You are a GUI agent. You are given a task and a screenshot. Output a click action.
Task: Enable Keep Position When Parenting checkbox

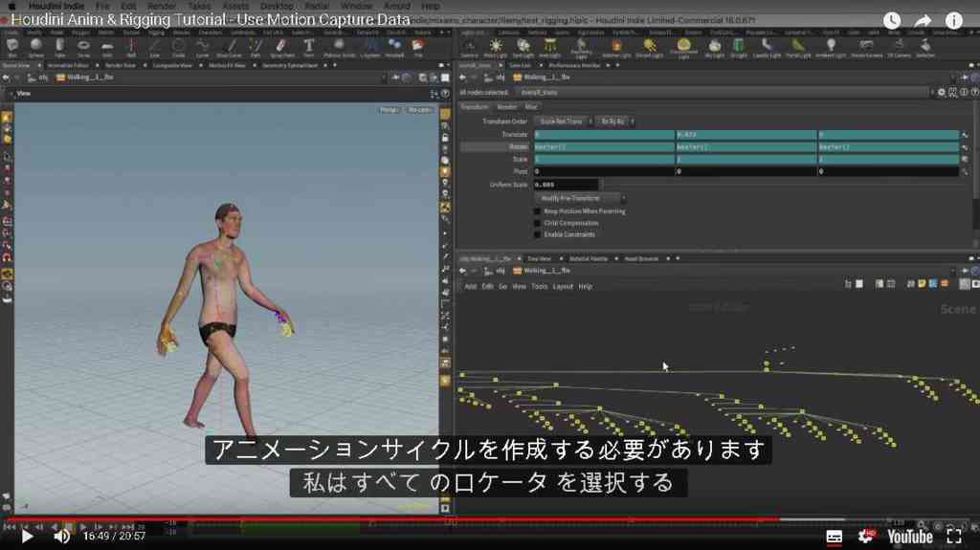tap(537, 211)
